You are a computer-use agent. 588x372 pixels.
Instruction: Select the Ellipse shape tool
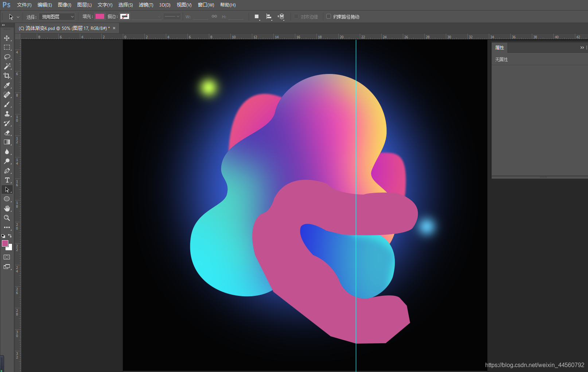7,199
